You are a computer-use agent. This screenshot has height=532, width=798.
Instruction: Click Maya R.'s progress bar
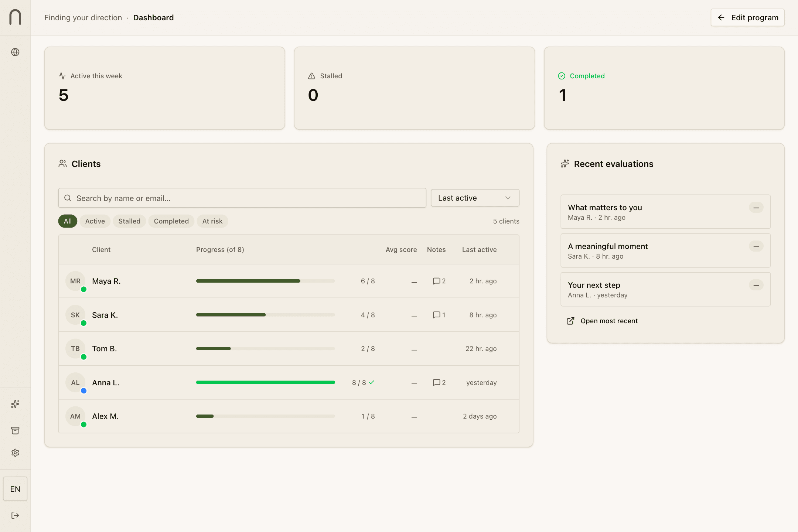(x=265, y=281)
